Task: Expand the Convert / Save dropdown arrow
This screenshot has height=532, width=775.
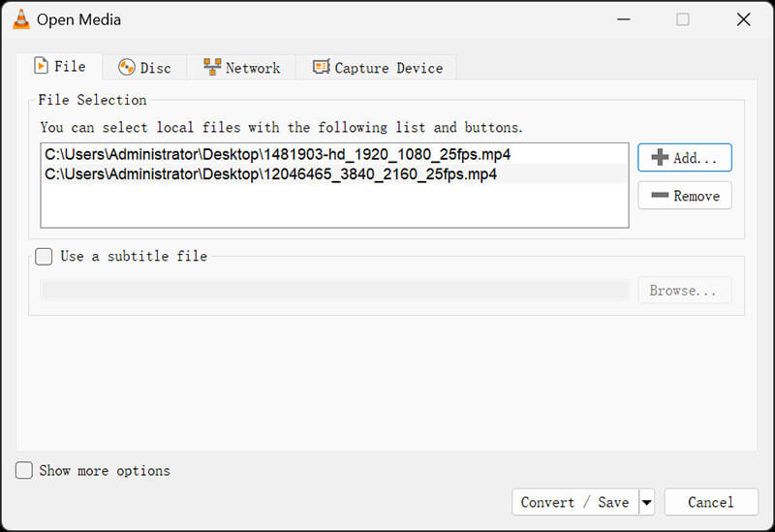Action: pos(646,503)
